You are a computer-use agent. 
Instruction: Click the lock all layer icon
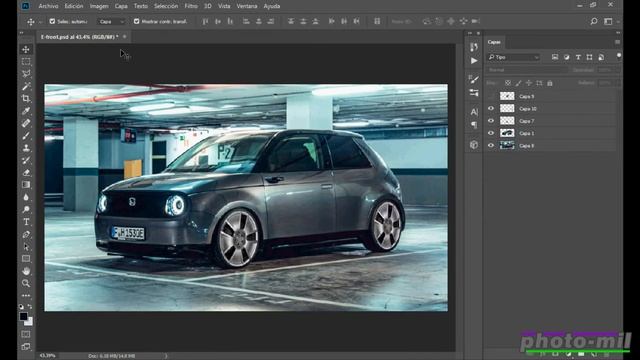(x=550, y=83)
